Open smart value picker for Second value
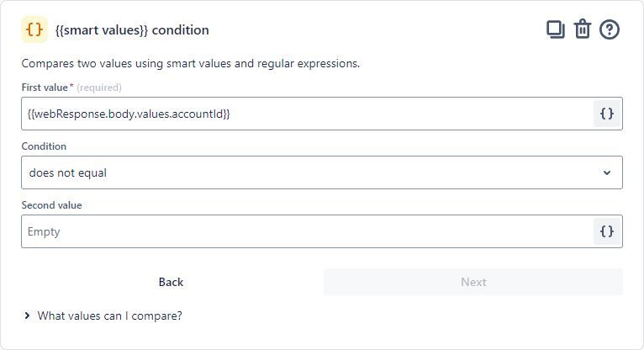Viewport: 644px width, 350px height. coord(606,231)
